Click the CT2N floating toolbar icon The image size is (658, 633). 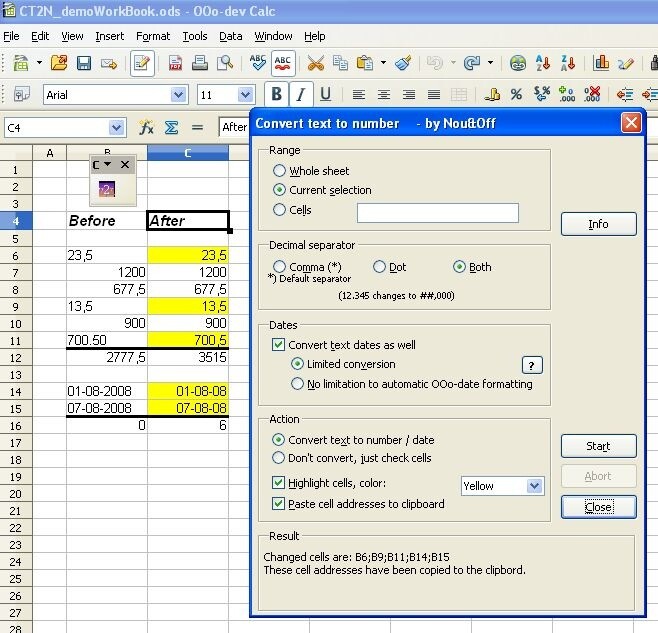click(107, 189)
